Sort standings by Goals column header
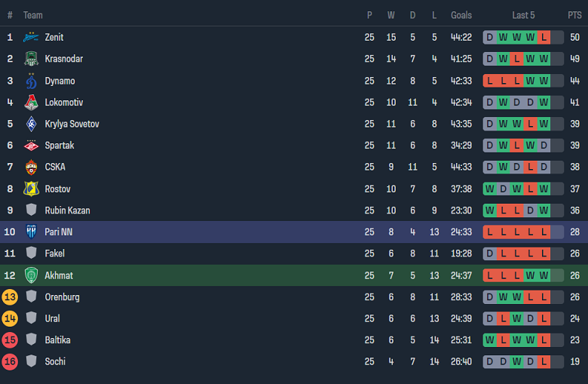The width and height of the screenshot is (588, 384). pos(461,15)
